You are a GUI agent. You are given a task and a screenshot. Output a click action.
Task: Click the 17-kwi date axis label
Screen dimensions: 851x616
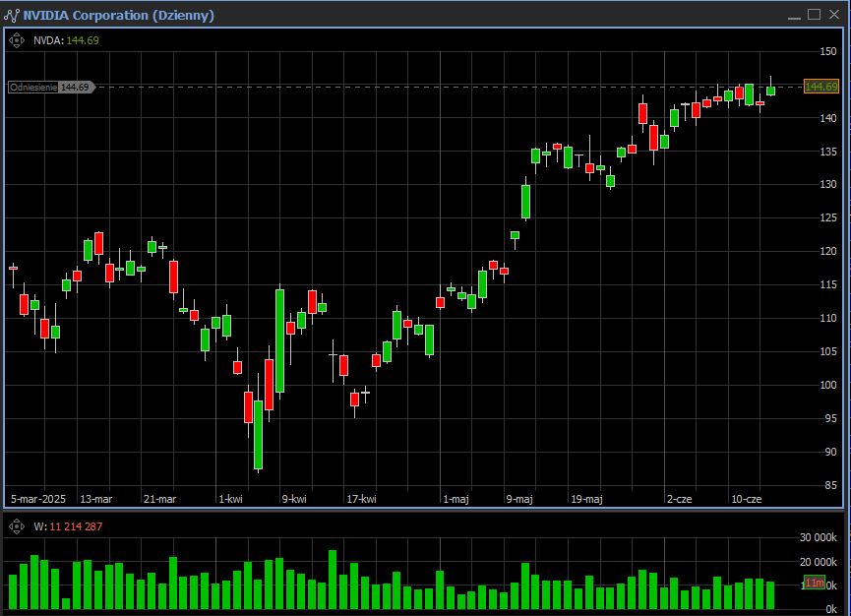coord(361,499)
